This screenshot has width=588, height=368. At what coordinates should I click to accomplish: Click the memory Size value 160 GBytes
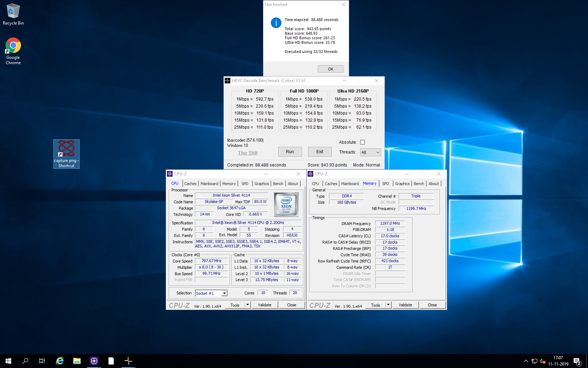(x=346, y=203)
